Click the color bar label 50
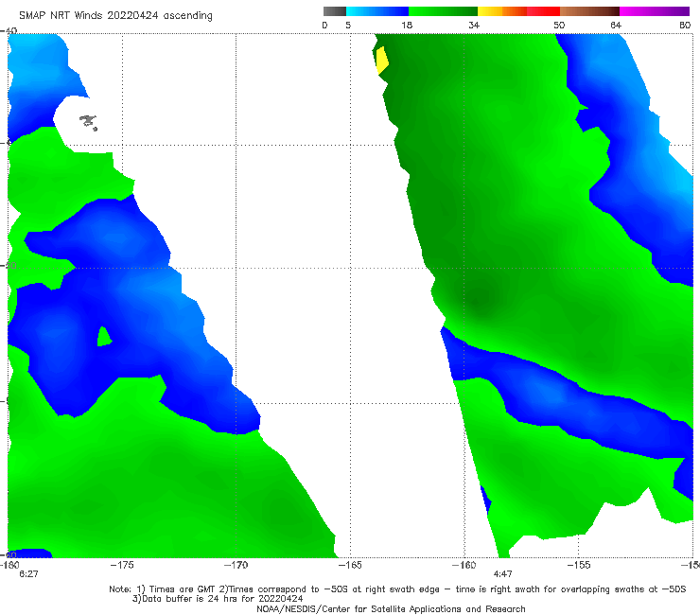Viewport: 700px width, 615px height. click(559, 25)
